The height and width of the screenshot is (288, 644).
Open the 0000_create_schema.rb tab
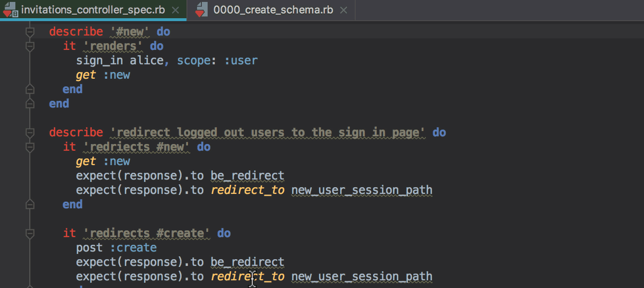273,10
